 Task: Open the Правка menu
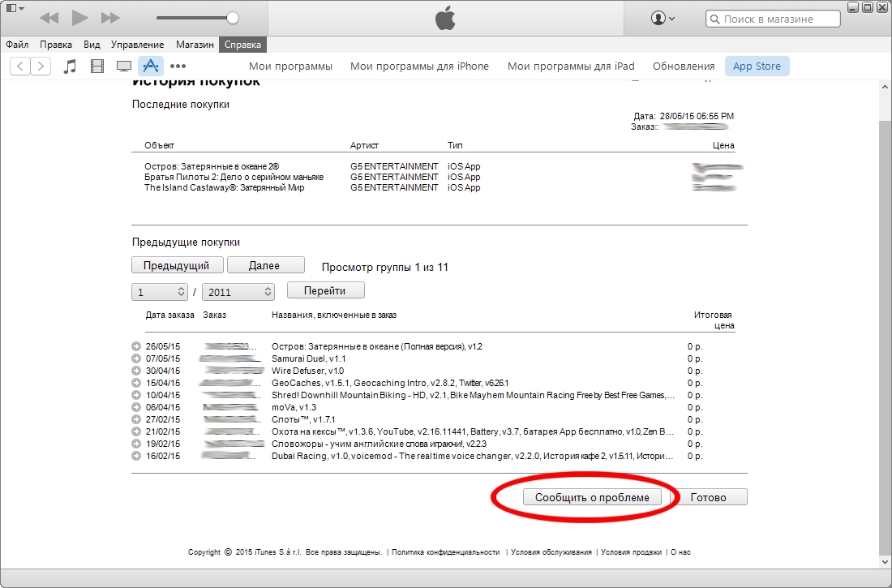(x=56, y=45)
